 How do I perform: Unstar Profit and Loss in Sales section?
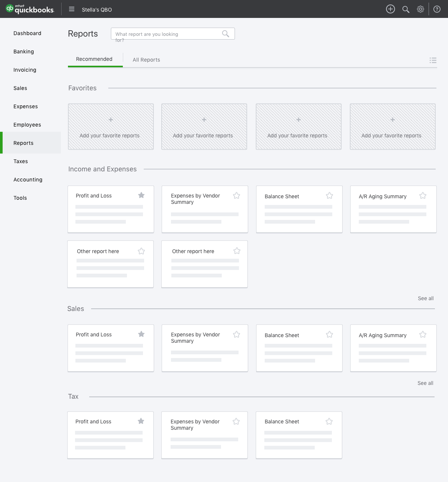tap(141, 334)
